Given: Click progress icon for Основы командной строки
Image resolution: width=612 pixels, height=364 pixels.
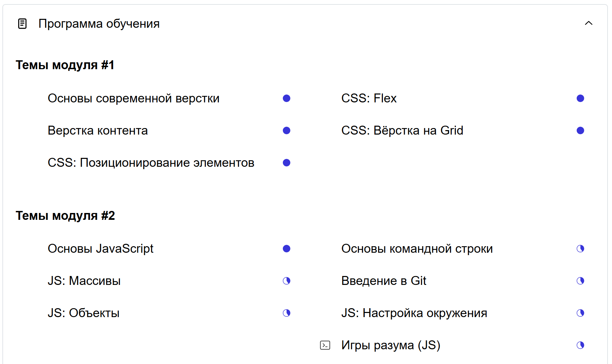Looking at the screenshot, I should click(580, 249).
